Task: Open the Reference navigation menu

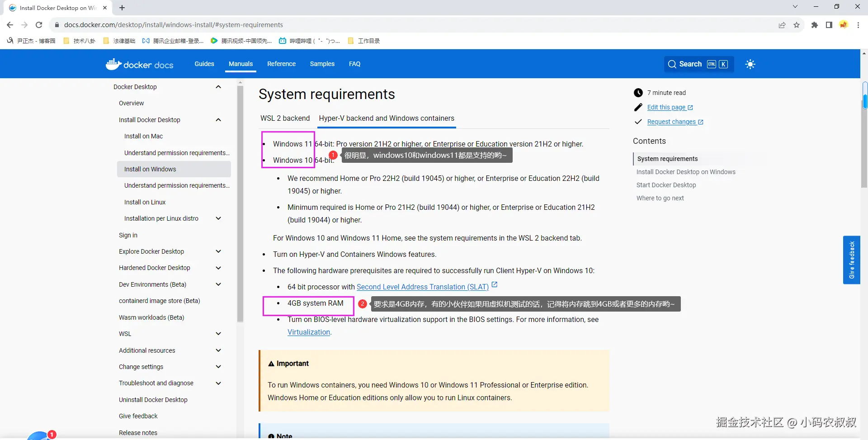Action: pos(281,64)
